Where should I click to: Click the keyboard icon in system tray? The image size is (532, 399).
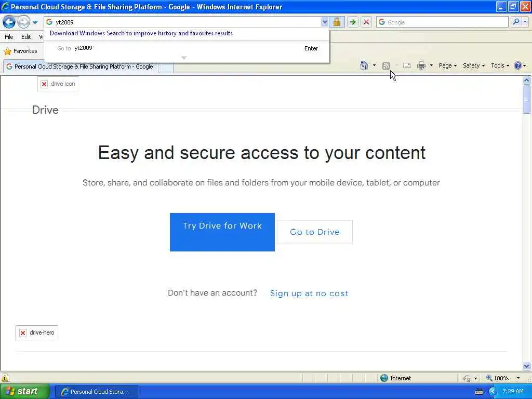(479, 392)
